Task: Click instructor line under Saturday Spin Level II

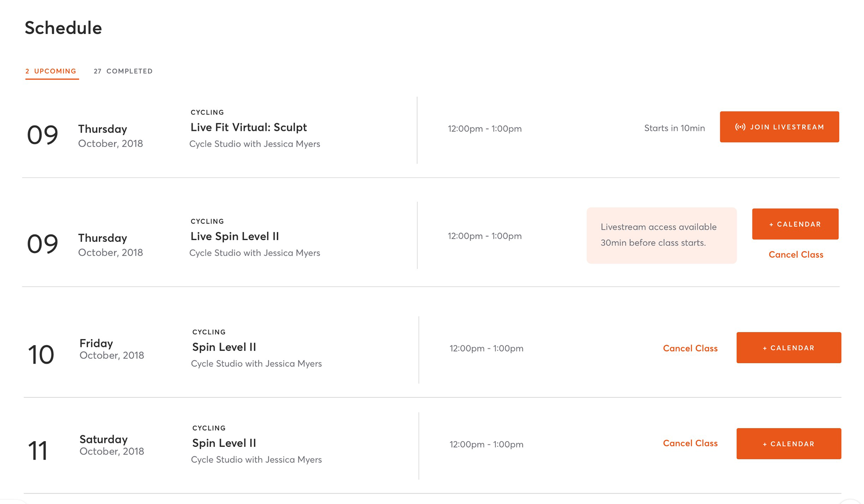Action: click(x=256, y=459)
